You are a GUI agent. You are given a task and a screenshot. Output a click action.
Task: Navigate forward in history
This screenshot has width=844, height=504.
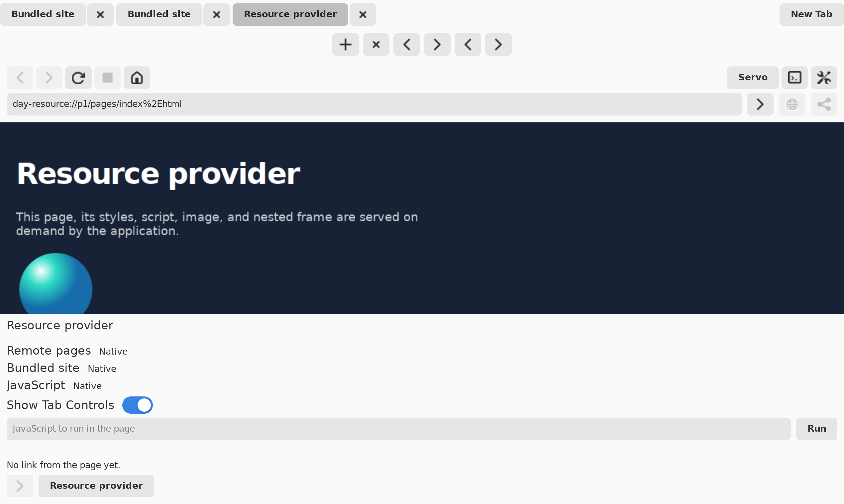[x=49, y=78]
